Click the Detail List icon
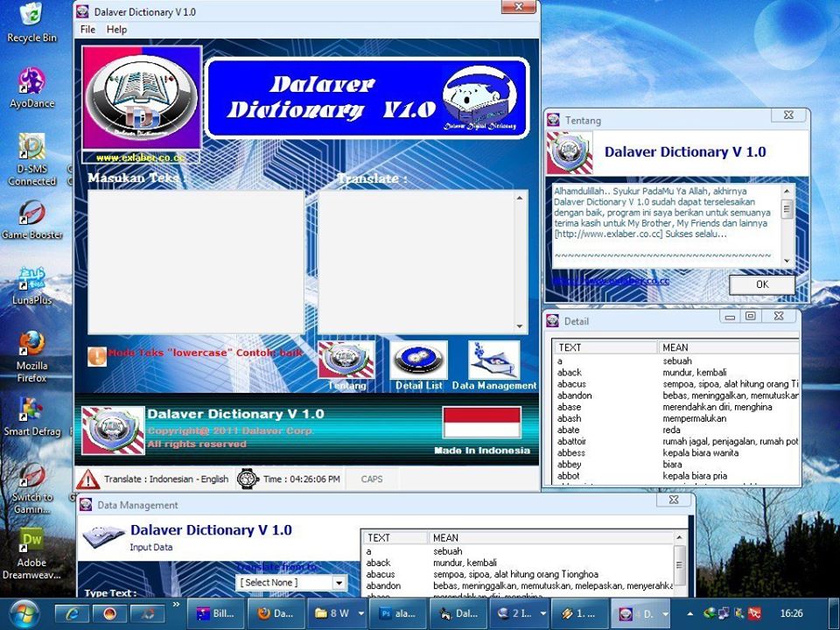Image resolution: width=840 pixels, height=630 pixels. pyautogui.click(x=419, y=360)
